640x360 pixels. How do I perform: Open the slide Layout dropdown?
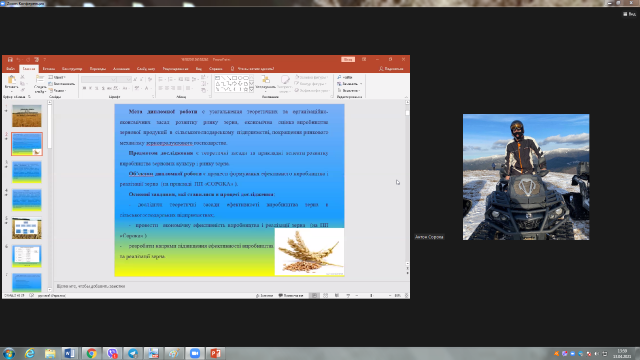point(57,77)
